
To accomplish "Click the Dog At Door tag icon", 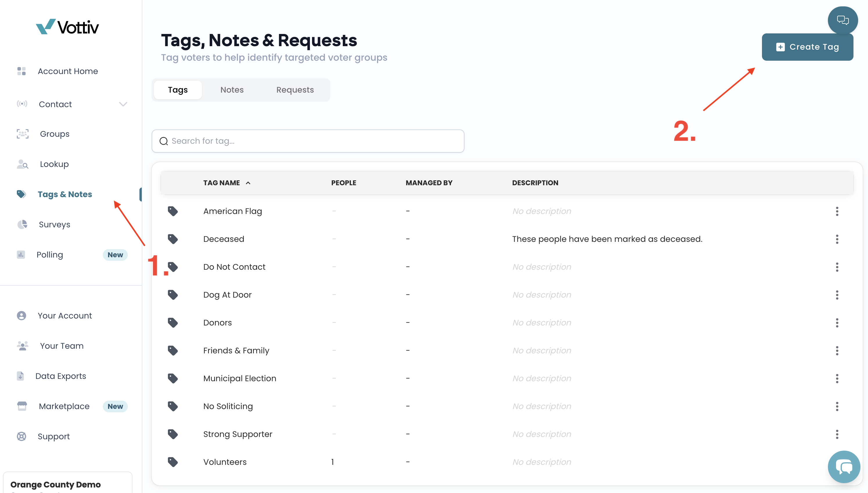I will point(173,295).
